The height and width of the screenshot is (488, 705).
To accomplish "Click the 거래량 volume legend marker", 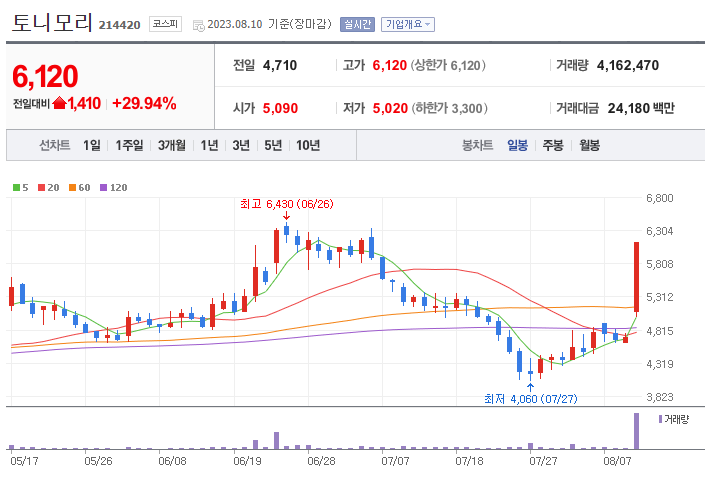I will (x=674, y=419).
